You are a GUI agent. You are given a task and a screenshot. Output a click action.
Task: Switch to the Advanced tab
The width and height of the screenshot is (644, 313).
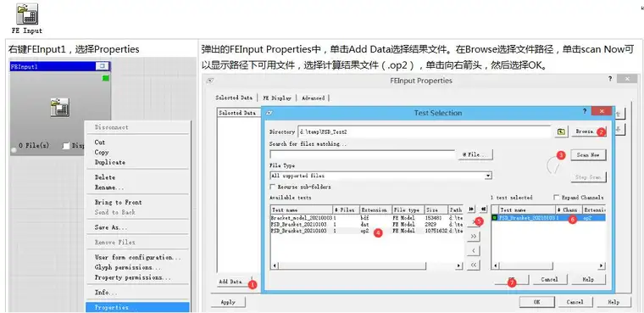point(313,98)
